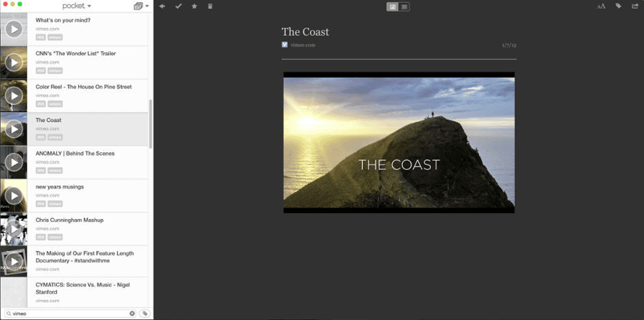Play The Coast list thumbnail
This screenshot has height=320, width=644.
click(14, 129)
